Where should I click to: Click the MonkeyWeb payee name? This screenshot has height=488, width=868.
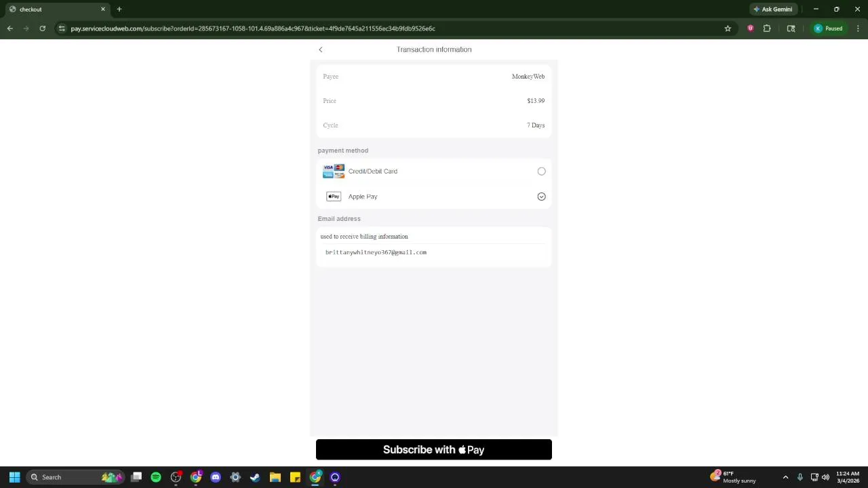click(528, 77)
